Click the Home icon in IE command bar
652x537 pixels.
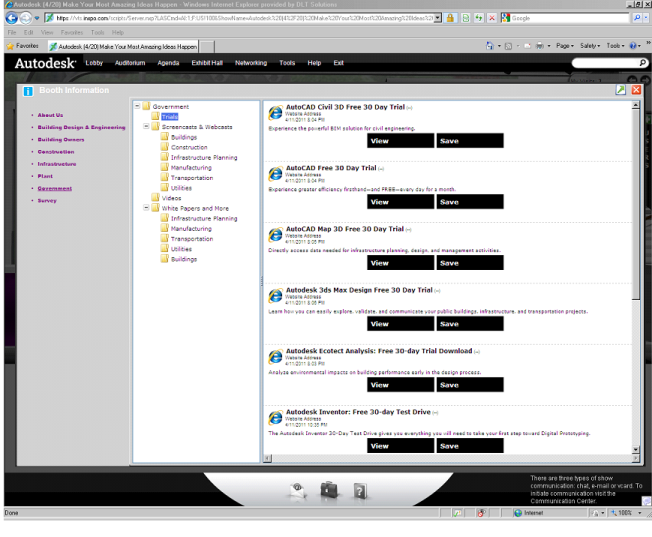(490, 46)
